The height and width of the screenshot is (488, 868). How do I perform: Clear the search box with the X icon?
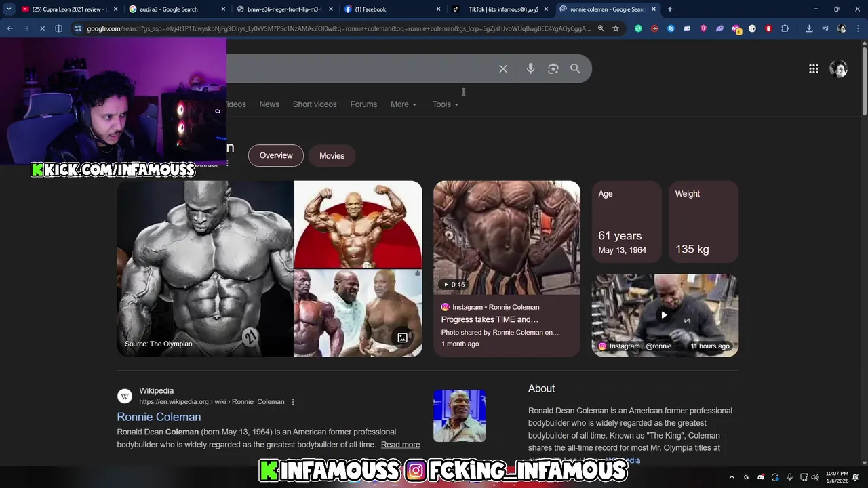[x=503, y=68]
